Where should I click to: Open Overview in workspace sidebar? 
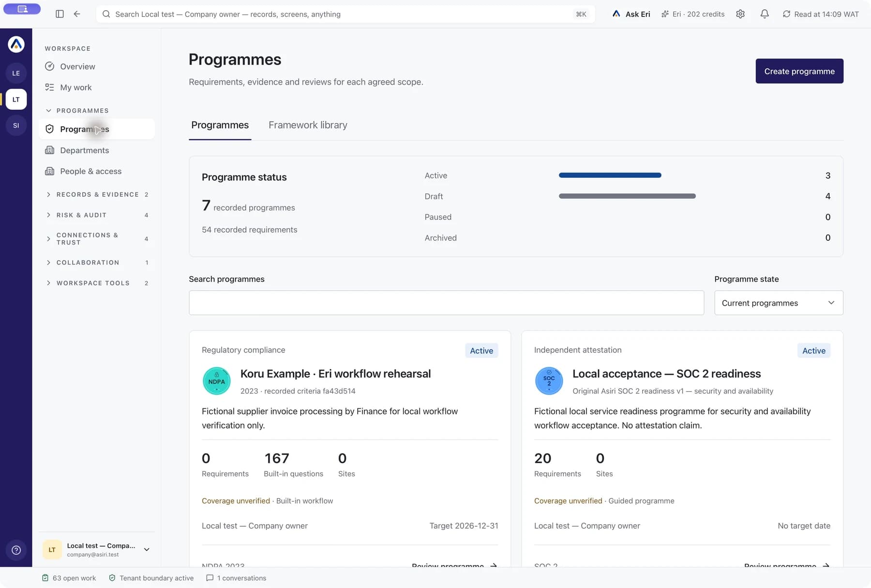coord(97,66)
